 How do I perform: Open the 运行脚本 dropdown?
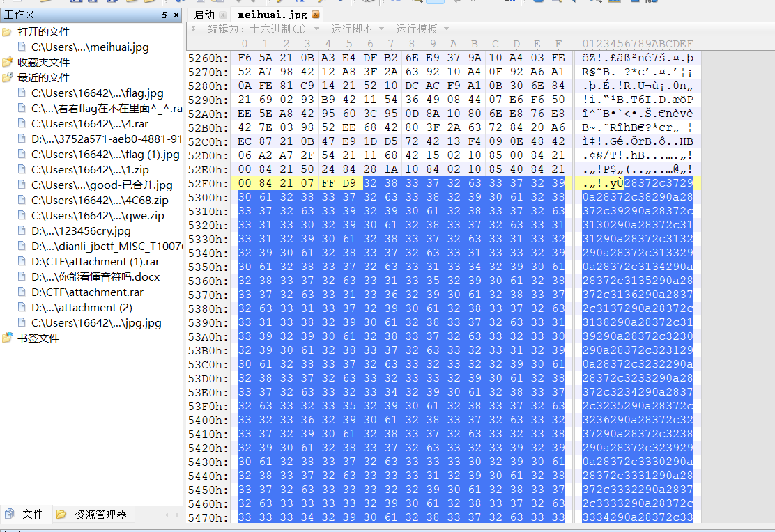[x=358, y=29]
